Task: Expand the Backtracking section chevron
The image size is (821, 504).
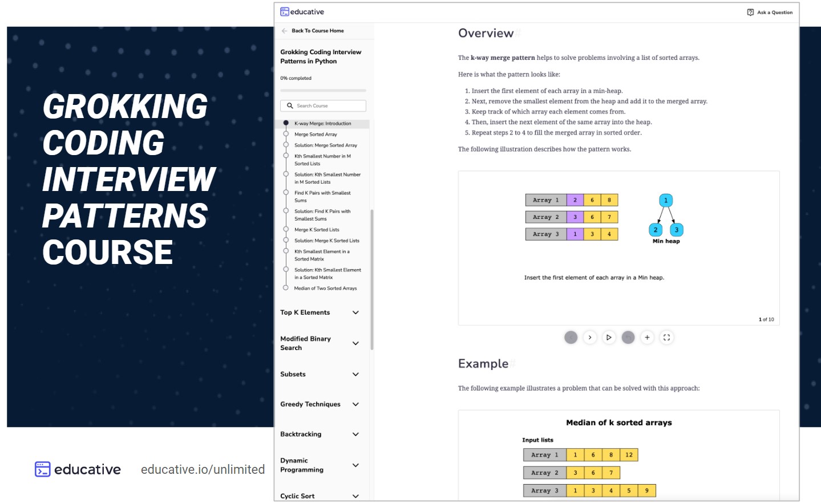Action: [355, 434]
